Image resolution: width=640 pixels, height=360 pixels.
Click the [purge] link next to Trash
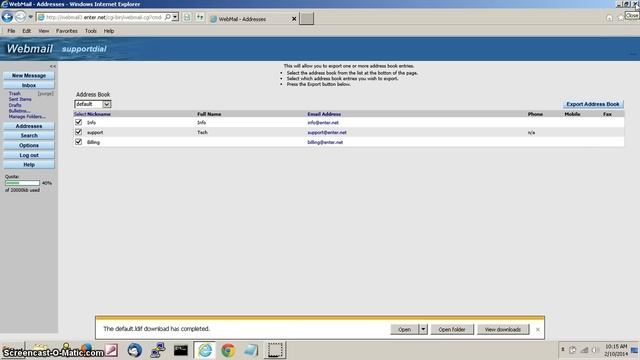pos(45,93)
